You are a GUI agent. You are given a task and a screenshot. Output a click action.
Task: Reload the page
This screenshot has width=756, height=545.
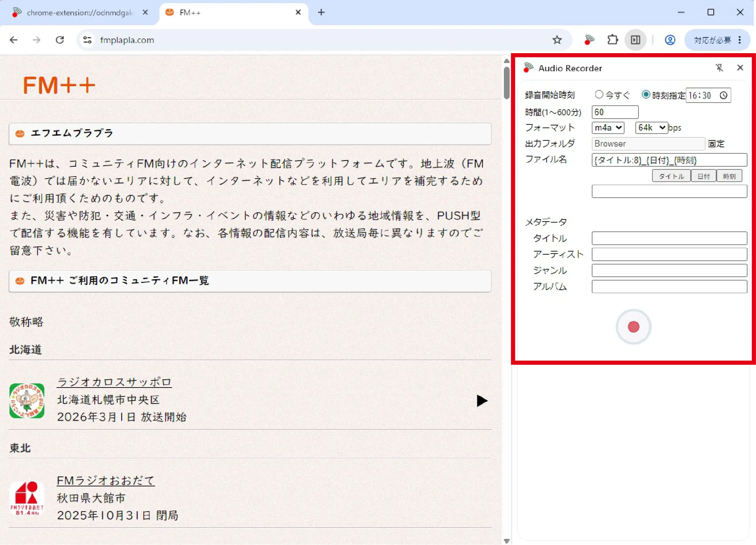60,40
